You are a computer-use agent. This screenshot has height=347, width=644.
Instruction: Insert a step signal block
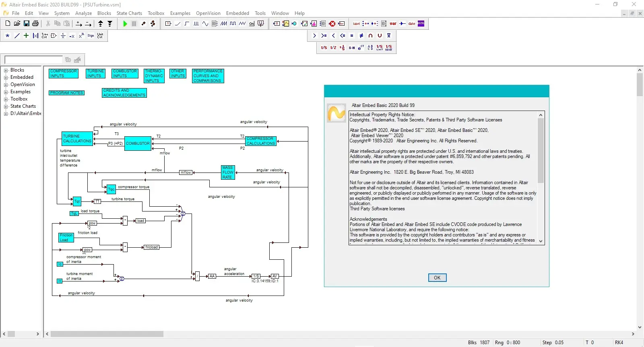pyautogui.click(x=187, y=24)
